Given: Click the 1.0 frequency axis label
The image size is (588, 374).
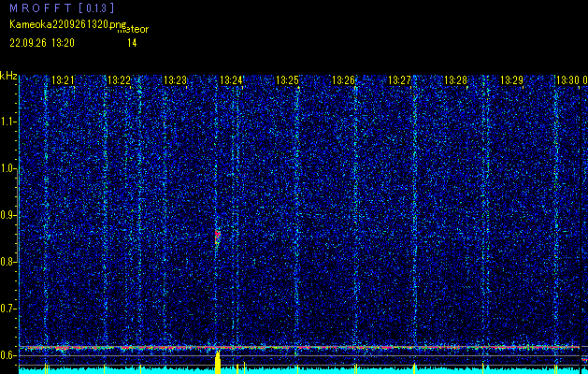Looking at the screenshot, I should click(7, 168).
